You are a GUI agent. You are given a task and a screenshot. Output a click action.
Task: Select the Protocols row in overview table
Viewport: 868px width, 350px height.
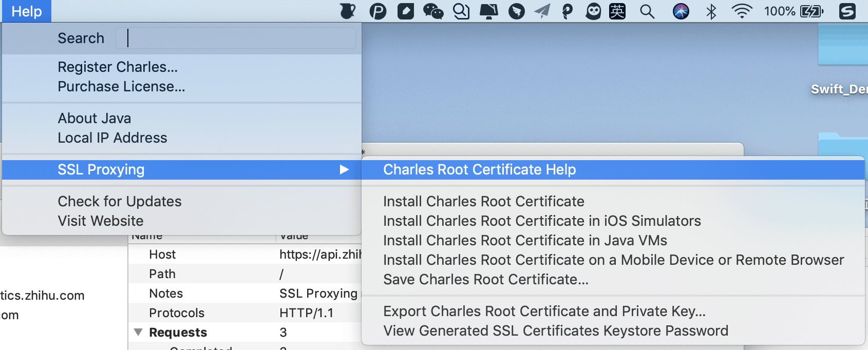(x=245, y=313)
